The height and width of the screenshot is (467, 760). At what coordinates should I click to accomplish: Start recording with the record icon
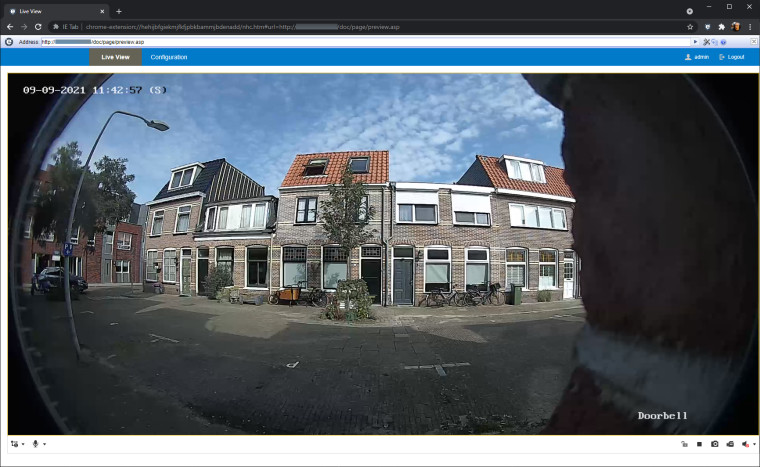tap(730, 444)
